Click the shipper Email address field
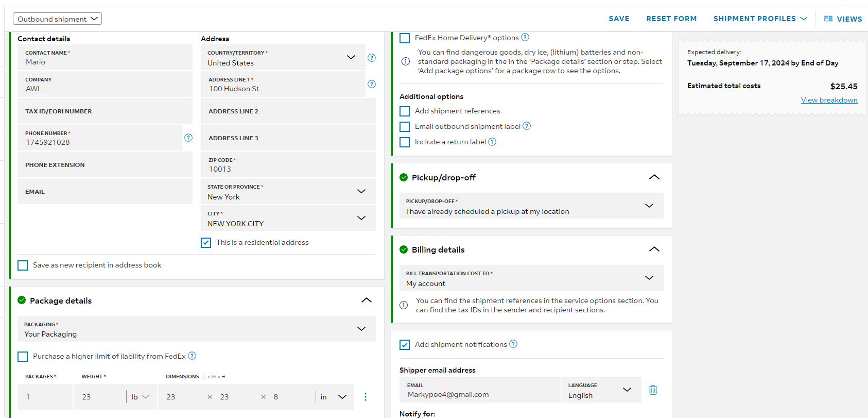 click(480, 390)
